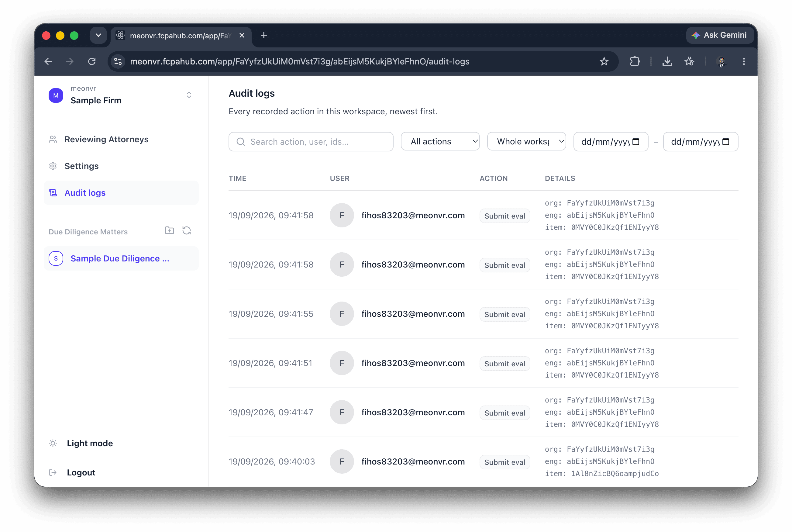Click Submit eval badge in 09:41:51 row
This screenshot has height=532, width=792.
click(x=505, y=364)
